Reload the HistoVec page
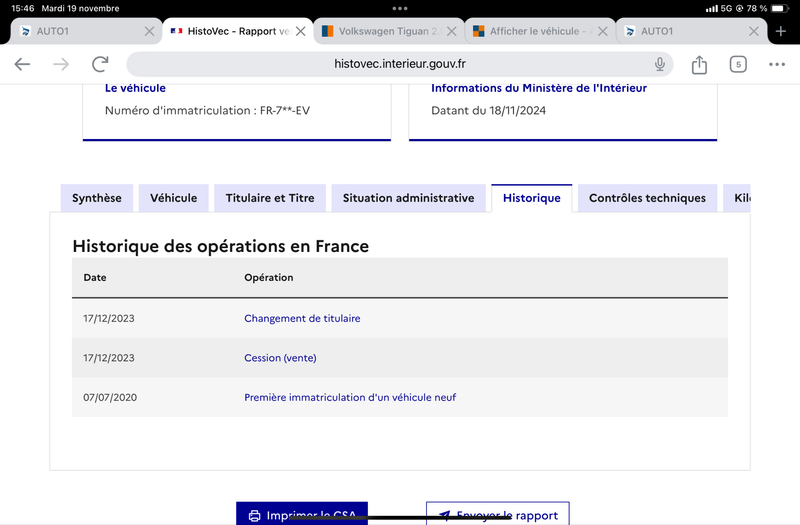 pos(100,64)
